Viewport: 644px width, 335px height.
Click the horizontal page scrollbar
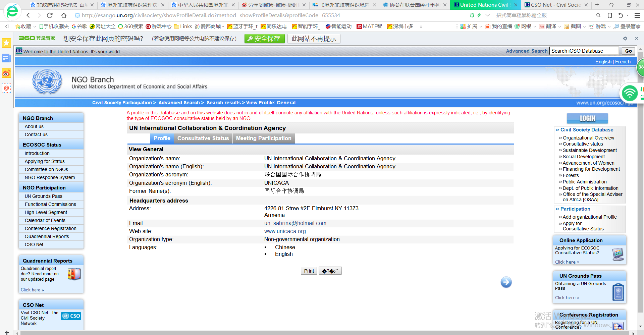[x=325, y=333]
